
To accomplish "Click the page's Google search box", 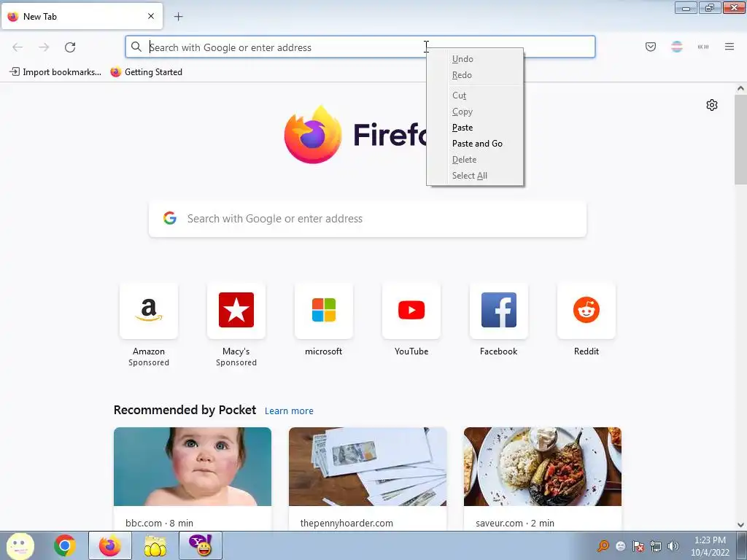I will coord(368,219).
